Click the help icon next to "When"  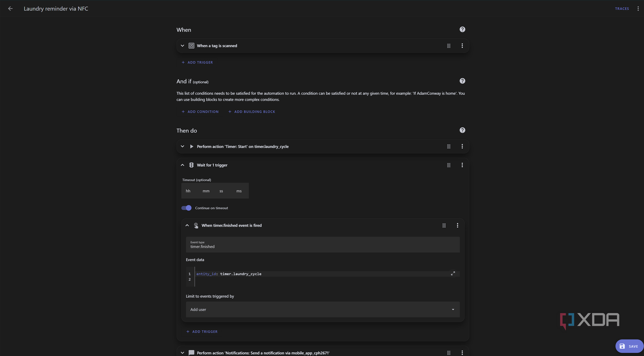tap(462, 29)
